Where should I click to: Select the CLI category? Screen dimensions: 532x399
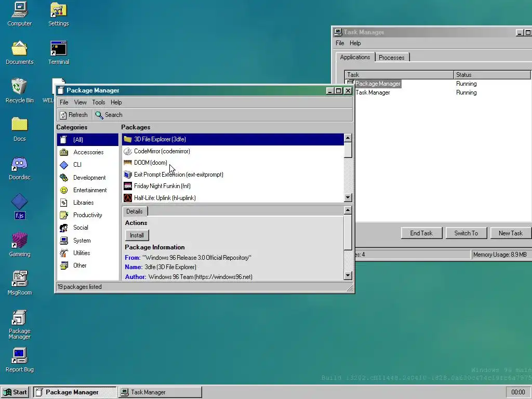[88, 165]
